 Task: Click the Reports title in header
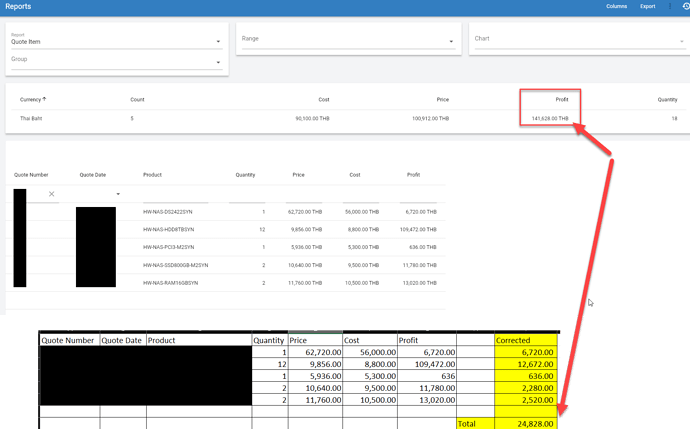click(x=18, y=6)
